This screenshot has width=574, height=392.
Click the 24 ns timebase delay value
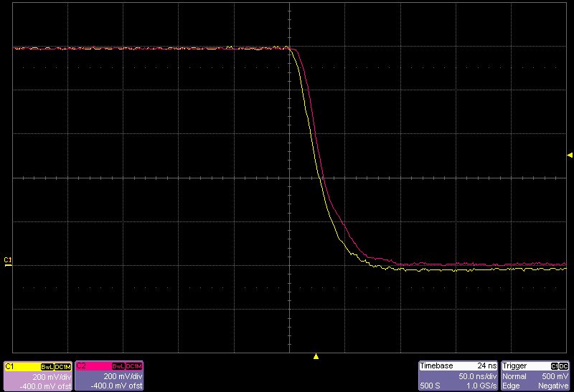(487, 366)
